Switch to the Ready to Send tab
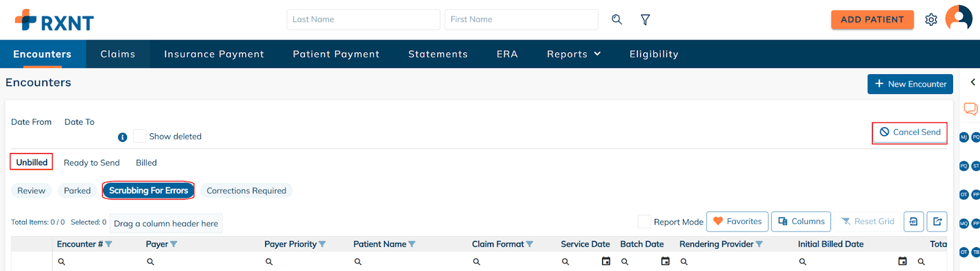The image size is (980, 271). point(91,163)
